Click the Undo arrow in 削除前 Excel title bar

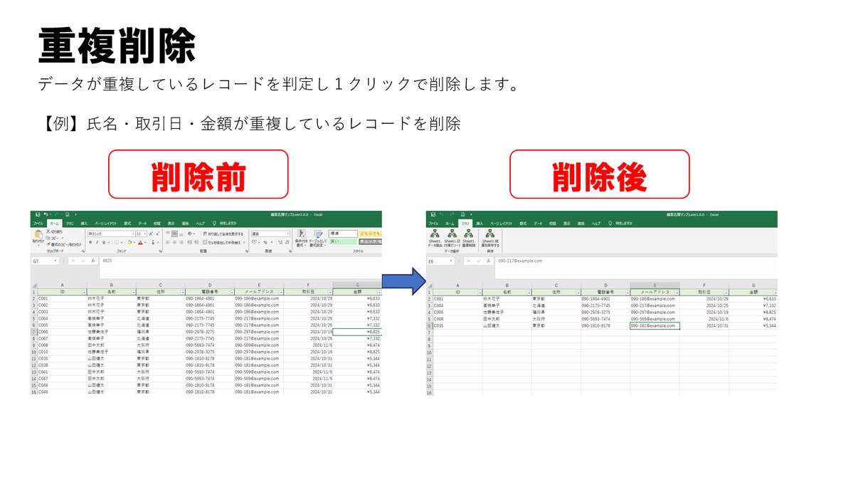coord(46,214)
